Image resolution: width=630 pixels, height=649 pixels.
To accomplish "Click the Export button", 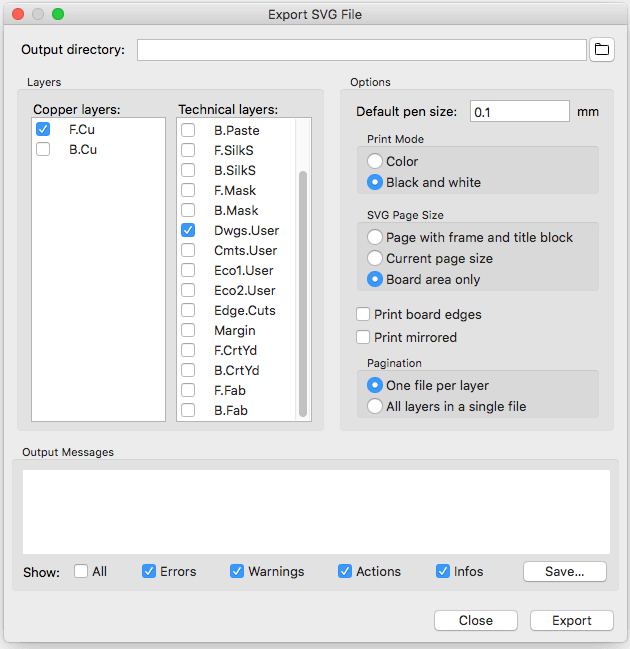I will (x=571, y=620).
